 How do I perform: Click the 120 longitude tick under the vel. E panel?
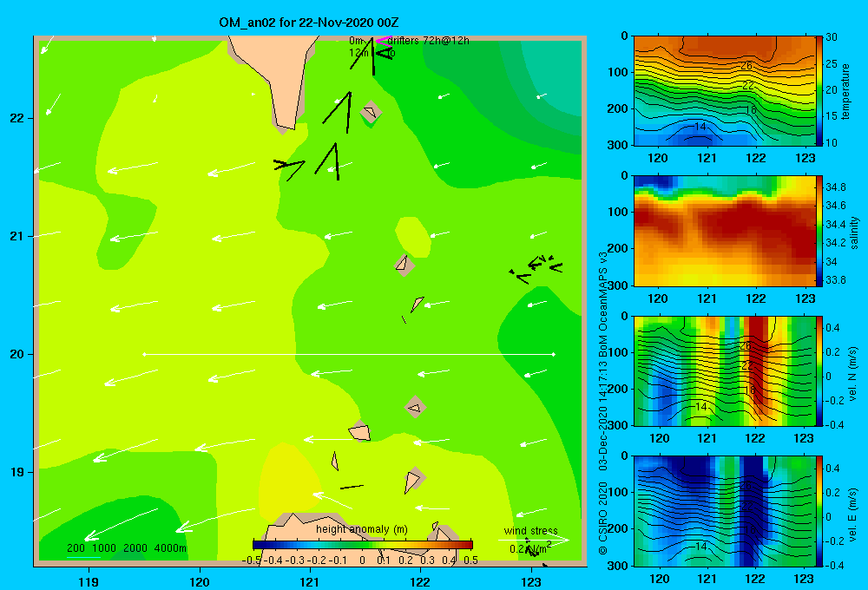(659, 579)
